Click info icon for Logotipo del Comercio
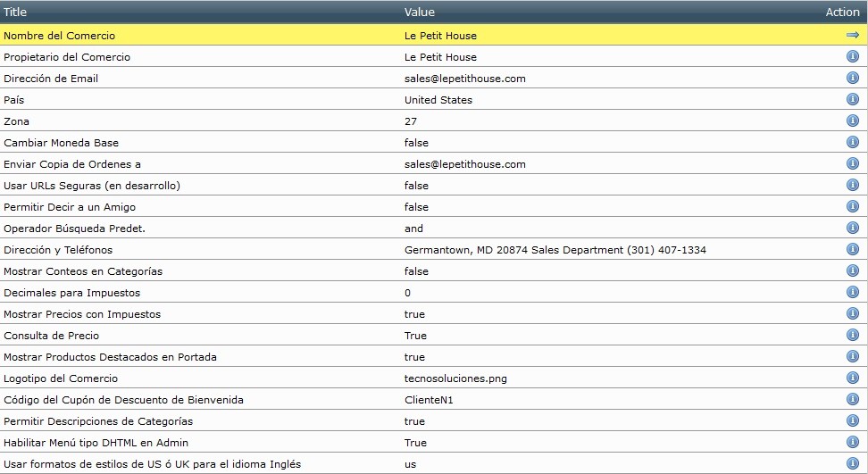 coord(852,378)
